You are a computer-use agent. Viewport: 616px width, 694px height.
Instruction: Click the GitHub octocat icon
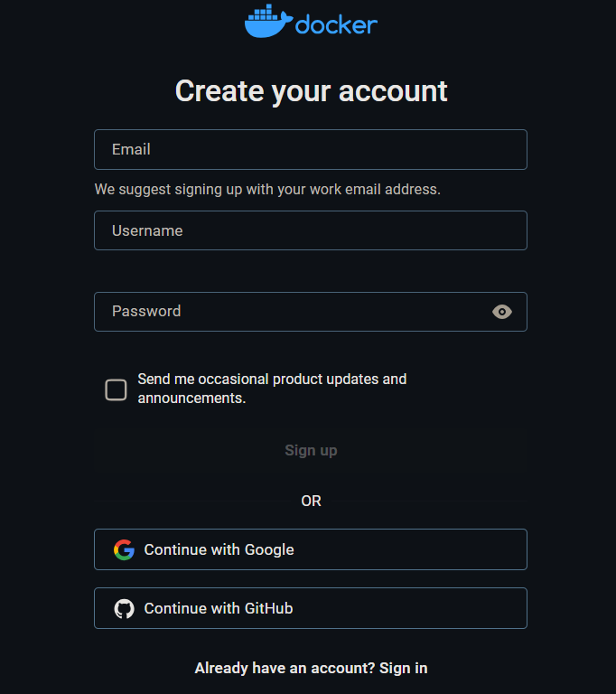[x=124, y=608]
